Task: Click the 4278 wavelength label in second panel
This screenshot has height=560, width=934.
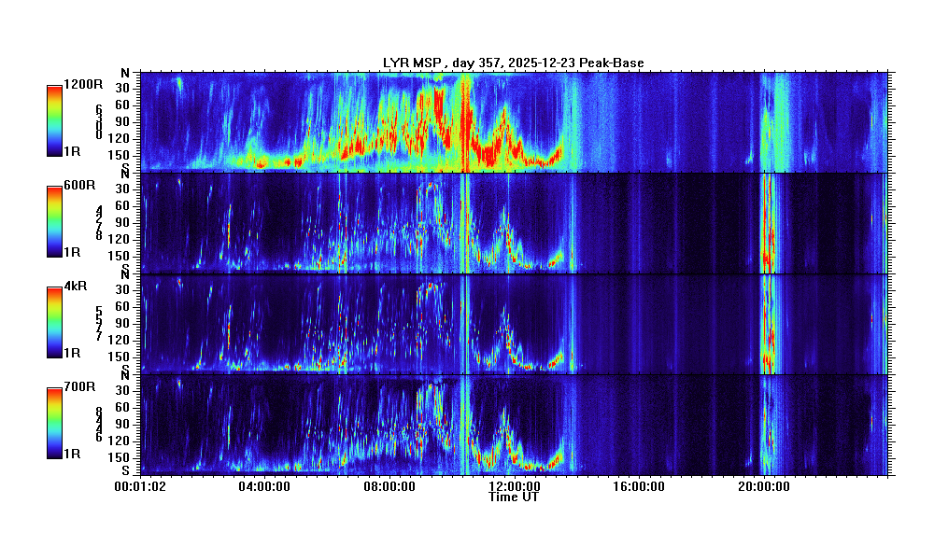Action: (x=98, y=223)
